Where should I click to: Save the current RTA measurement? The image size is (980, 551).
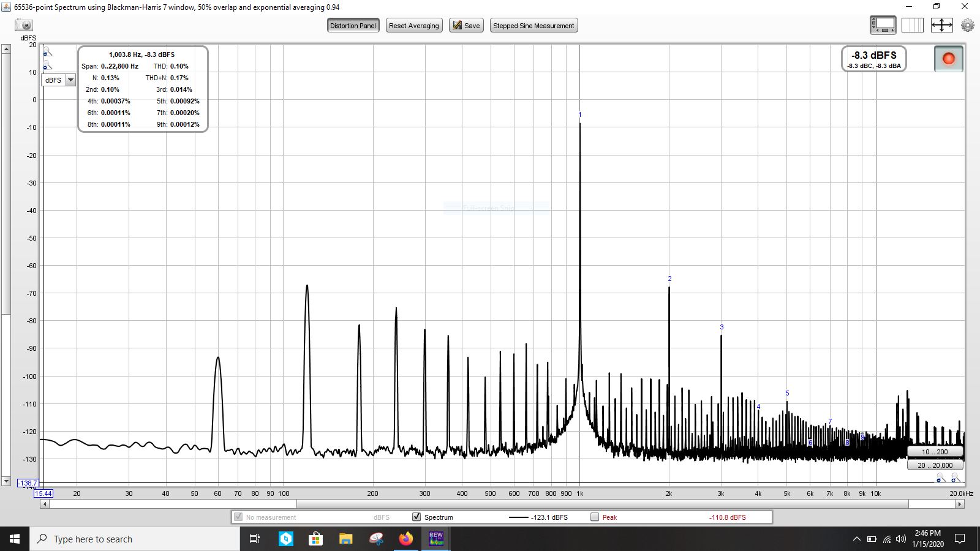pos(467,26)
